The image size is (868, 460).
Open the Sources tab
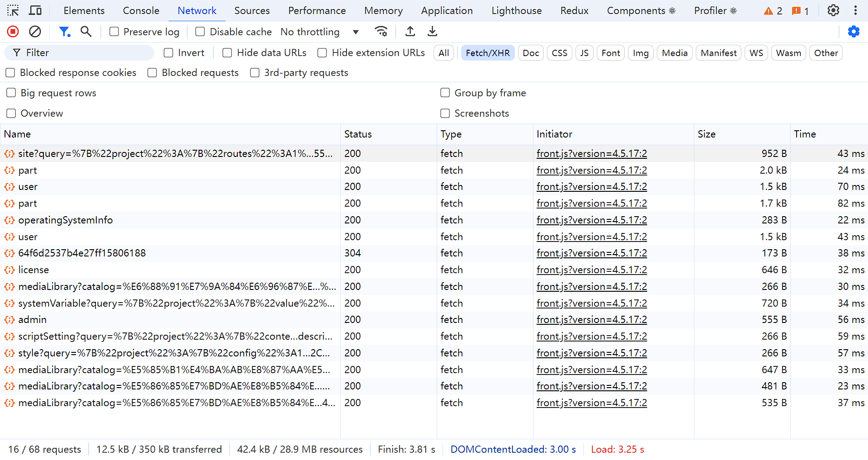tap(252, 10)
